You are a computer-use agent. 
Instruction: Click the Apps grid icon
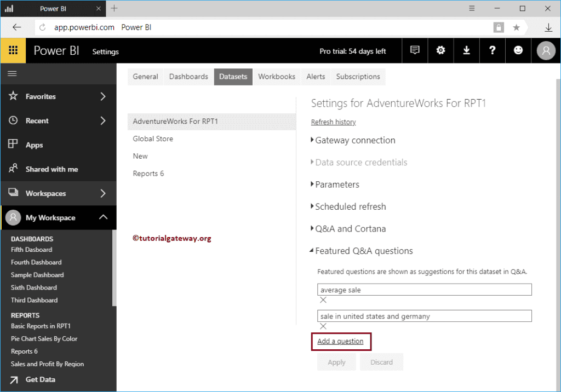pyautogui.click(x=13, y=144)
